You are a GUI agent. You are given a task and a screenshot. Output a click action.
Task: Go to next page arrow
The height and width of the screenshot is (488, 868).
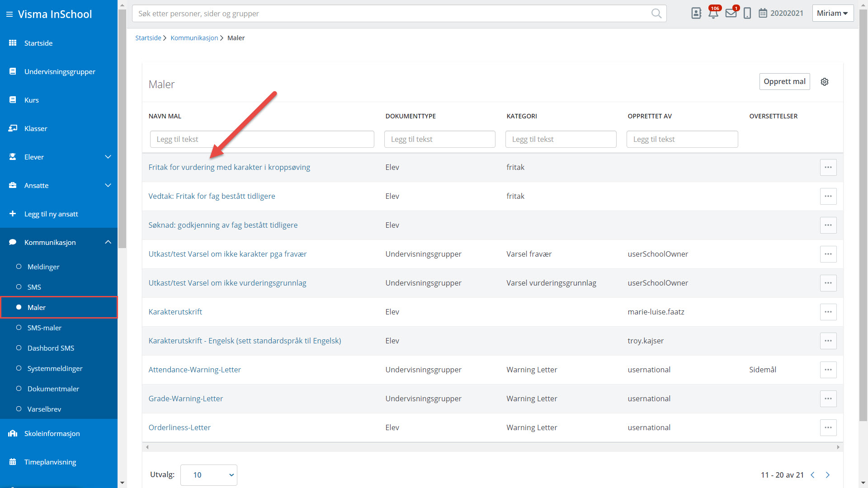828,475
